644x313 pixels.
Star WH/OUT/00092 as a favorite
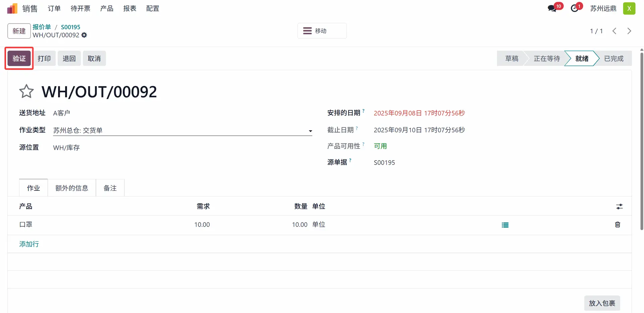[26, 91]
